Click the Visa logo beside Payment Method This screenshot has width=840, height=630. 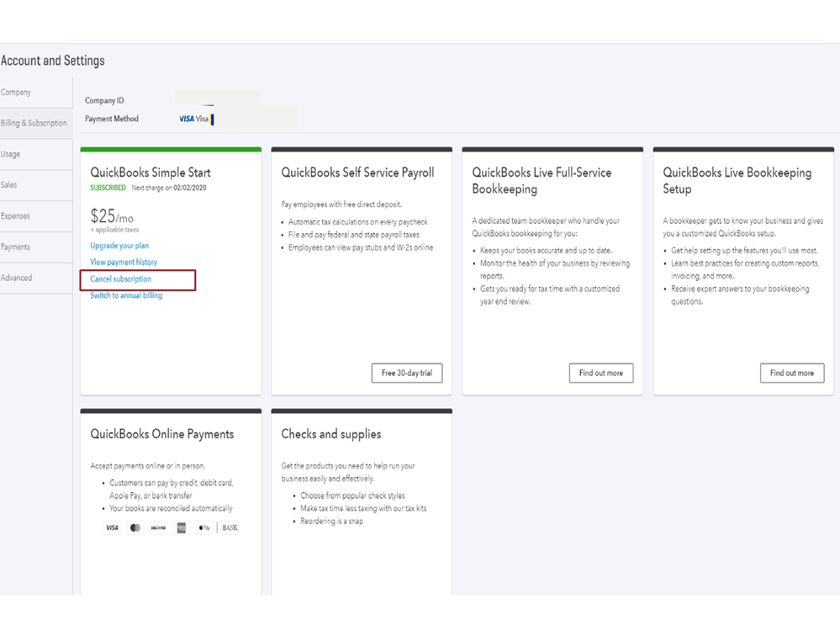tap(187, 119)
